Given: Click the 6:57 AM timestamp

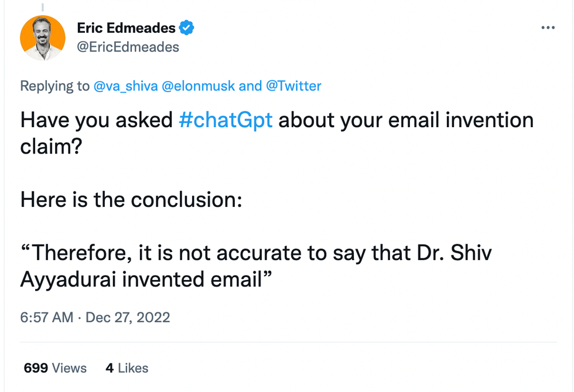Looking at the screenshot, I should pyautogui.click(x=47, y=318).
